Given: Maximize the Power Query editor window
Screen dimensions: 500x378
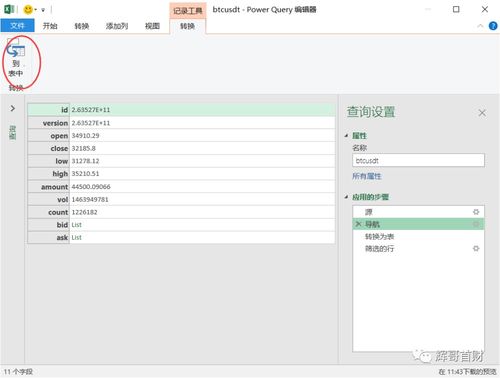Looking at the screenshot, I should (456, 9).
